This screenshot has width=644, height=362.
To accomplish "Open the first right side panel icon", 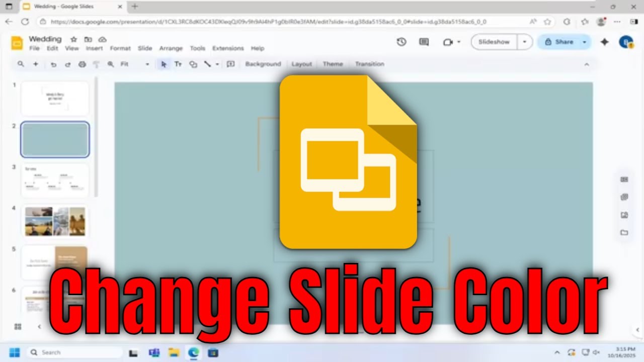I will click(x=624, y=179).
